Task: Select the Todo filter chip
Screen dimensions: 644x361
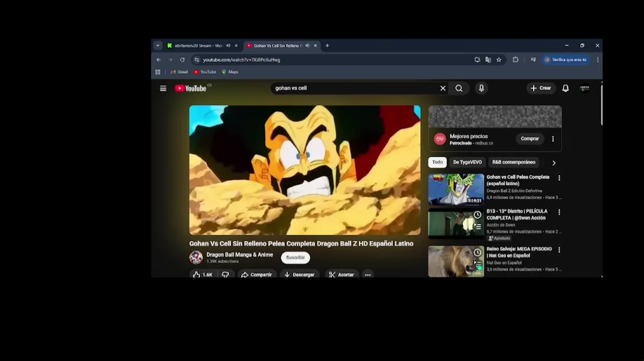Action: [437, 162]
